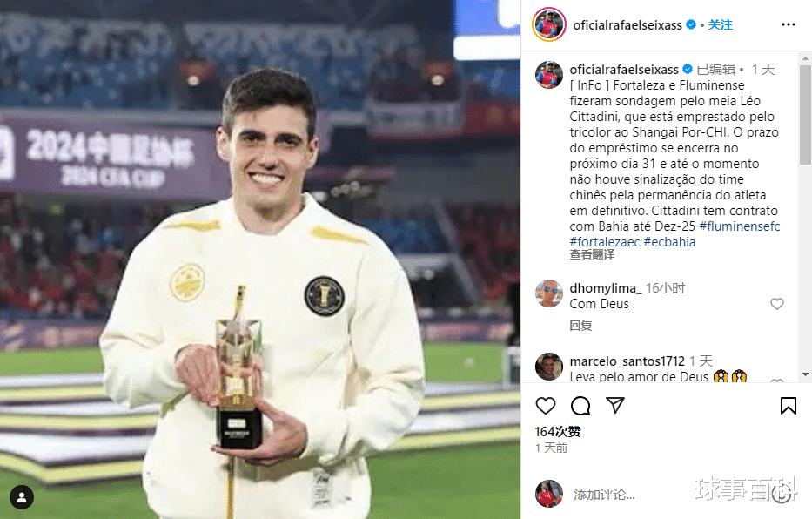Screen dimensions: 812x519
Task: Save post using the bookmark icon
Action: (x=789, y=406)
